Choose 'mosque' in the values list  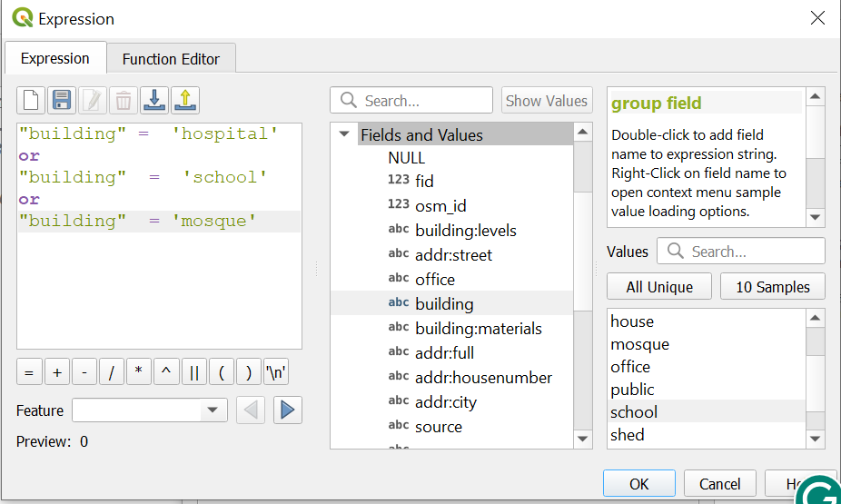(x=639, y=344)
